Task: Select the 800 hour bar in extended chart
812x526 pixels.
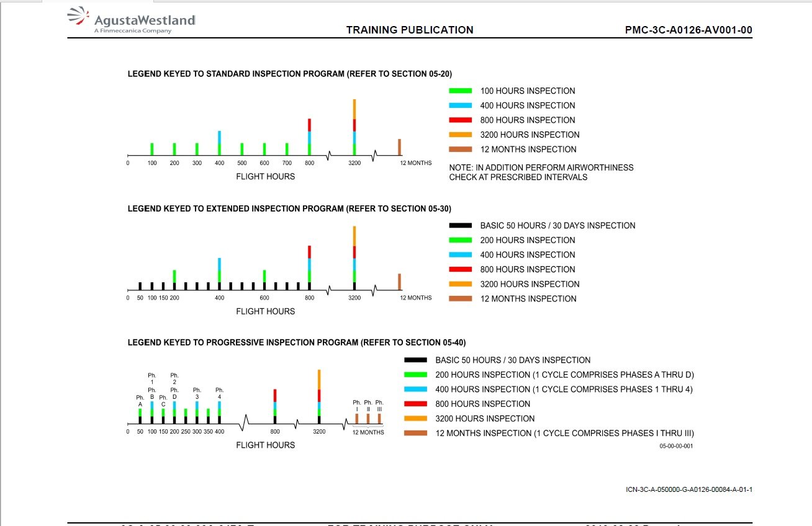Action: 309,268
